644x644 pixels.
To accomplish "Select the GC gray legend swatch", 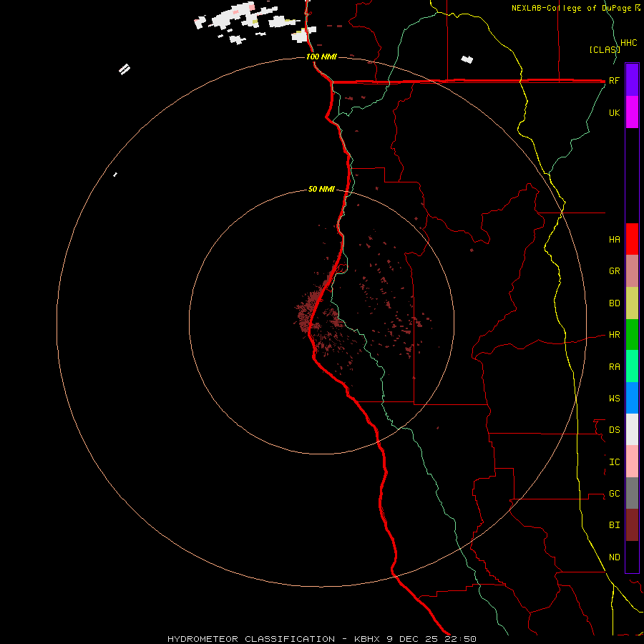I will click(x=632, y=493).
